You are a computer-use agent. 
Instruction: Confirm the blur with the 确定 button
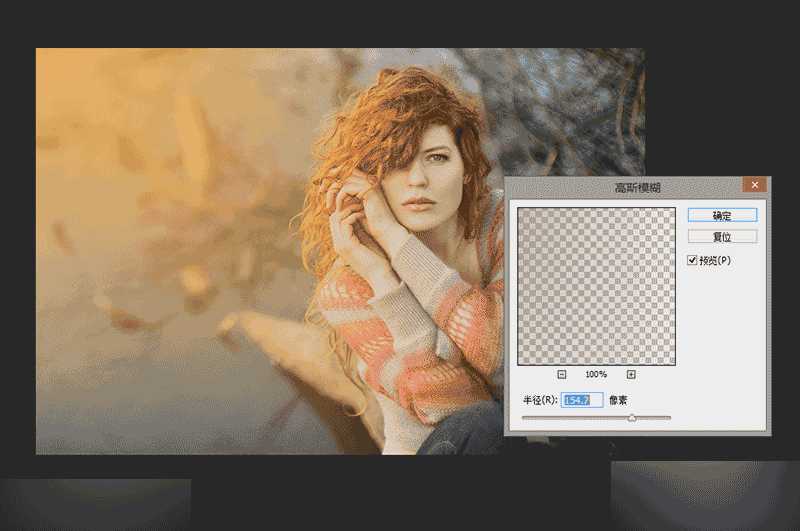click(722, 215)
